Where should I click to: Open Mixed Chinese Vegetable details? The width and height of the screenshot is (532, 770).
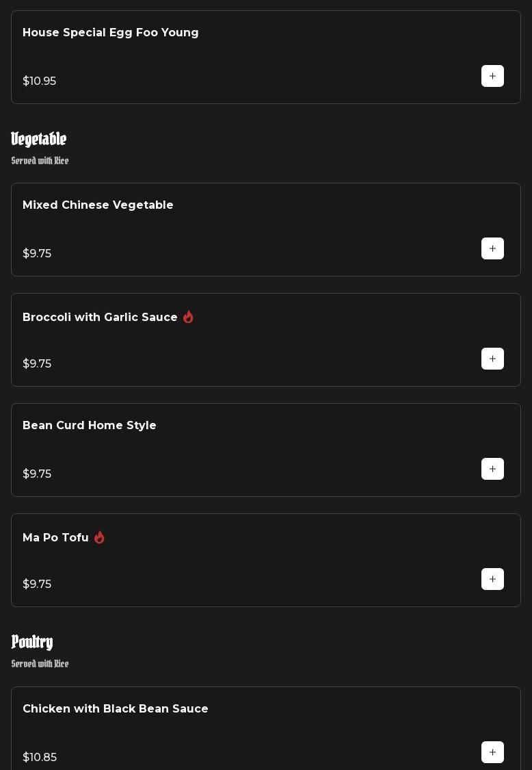(x=98, y=205)
